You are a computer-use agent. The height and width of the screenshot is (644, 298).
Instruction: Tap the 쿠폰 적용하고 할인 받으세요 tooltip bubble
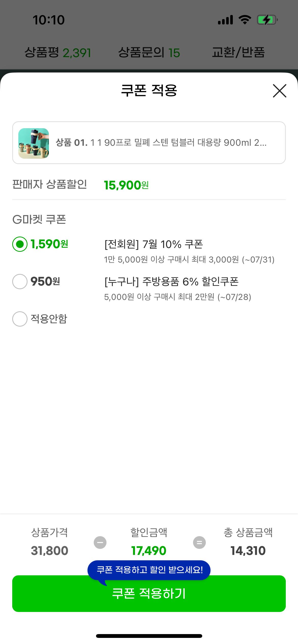point(149,570)
